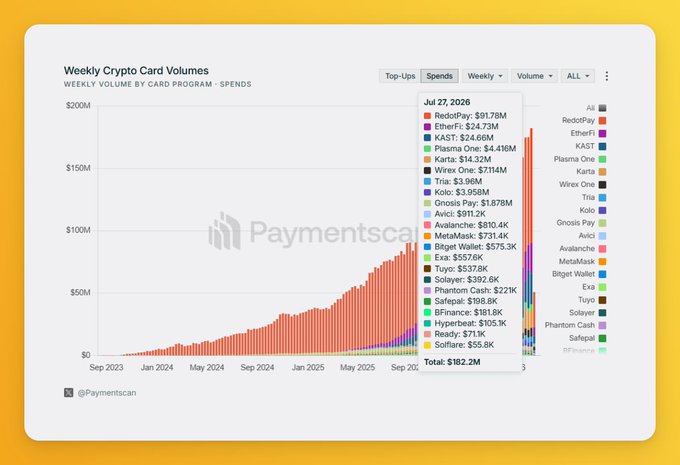Image resolution: width=680 pixels, height=465 pixels.
Task: Click the Jan 2025 x-axis label
Action: click(308, 368)
